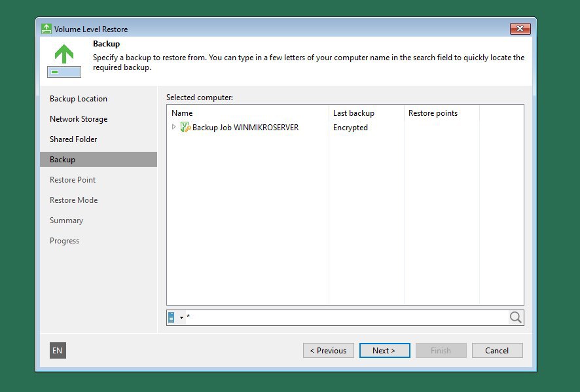Switch language with EN button
Image resolution: width=580 pixels, height=392 pixels.
coord(58,351)
